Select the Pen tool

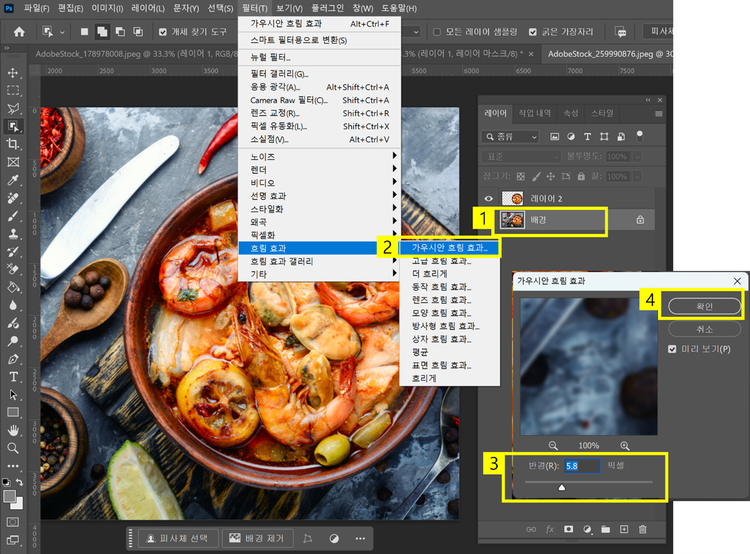(13, 359)
